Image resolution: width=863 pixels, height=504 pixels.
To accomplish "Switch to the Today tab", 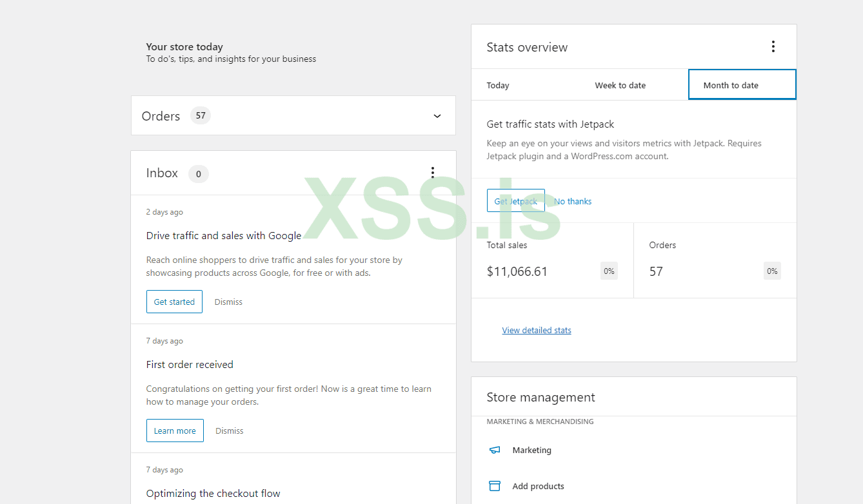I will pyautogui.click(x=498, y=85).
